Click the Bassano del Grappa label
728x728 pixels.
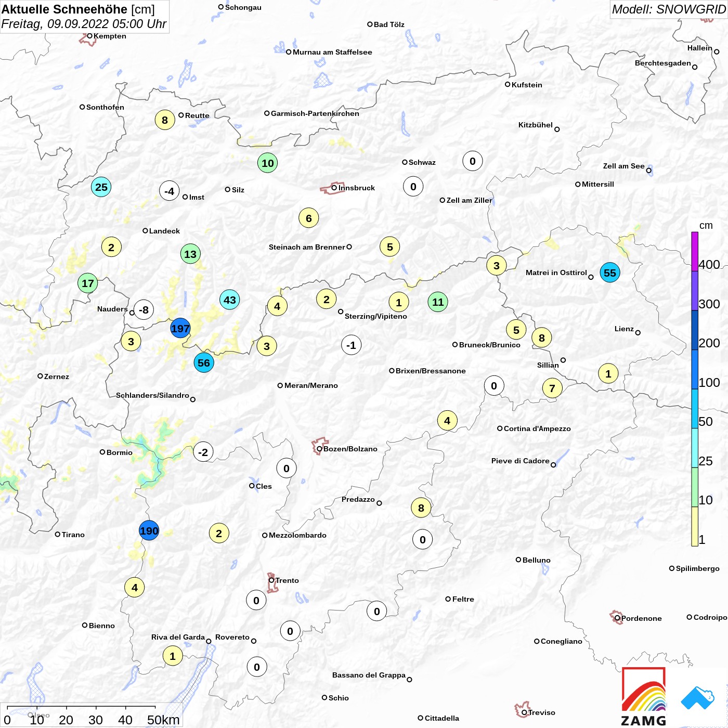369,675
